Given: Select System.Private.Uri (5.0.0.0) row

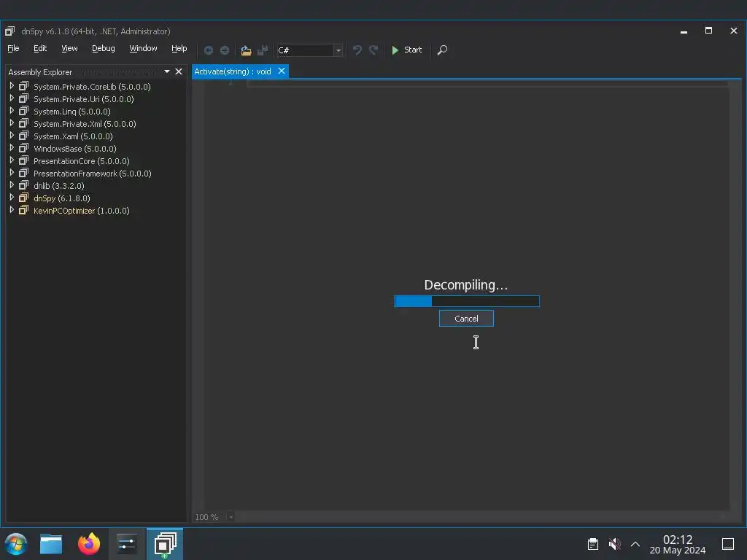Looking at the screenshot, I should tap(84, 99).
